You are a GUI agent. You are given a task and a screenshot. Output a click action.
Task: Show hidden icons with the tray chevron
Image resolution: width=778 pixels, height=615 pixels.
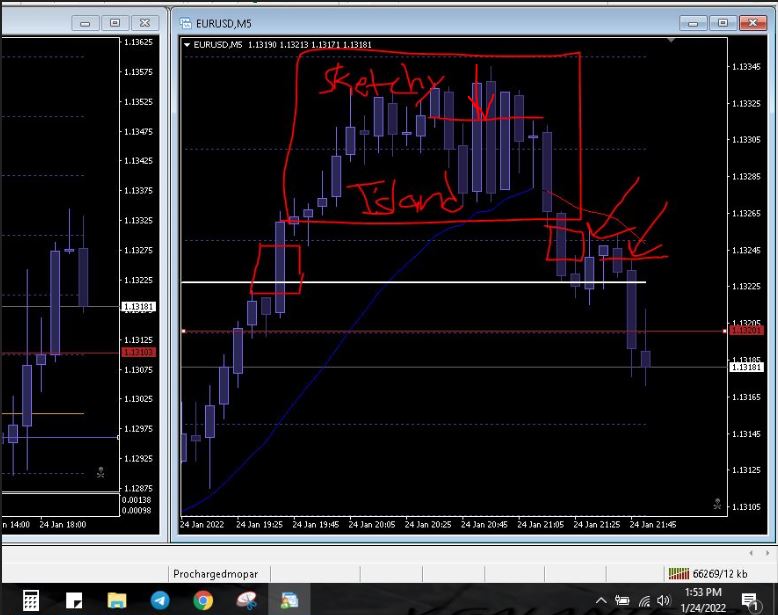point(601,601)
